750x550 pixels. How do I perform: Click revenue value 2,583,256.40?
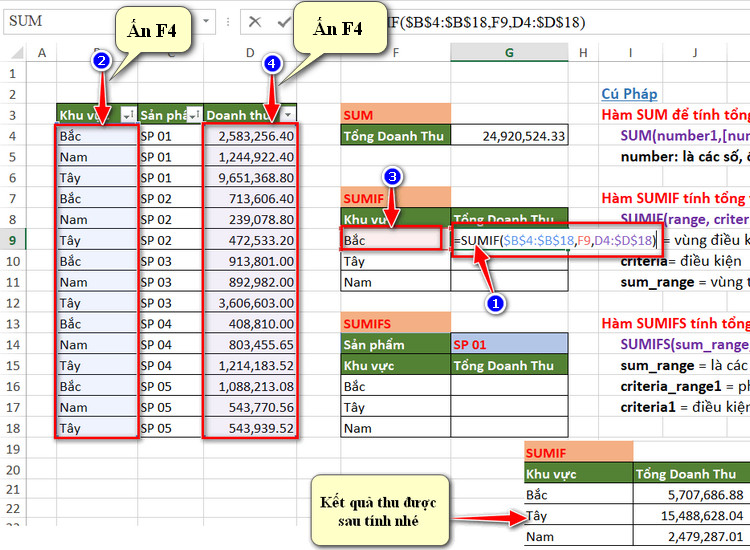pos(250,136)
